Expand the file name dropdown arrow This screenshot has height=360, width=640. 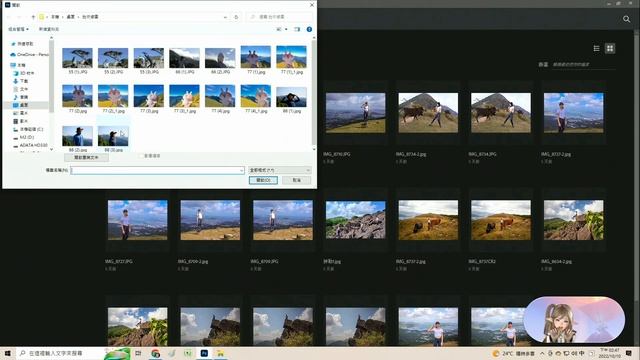tap(242, 170)
